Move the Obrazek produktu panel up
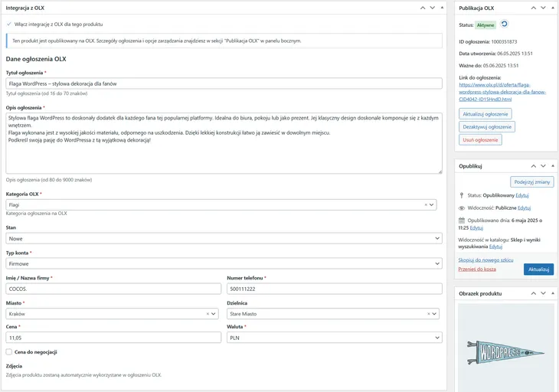The width and height of the screenshot is (559, 392). [x=533, y=293]
